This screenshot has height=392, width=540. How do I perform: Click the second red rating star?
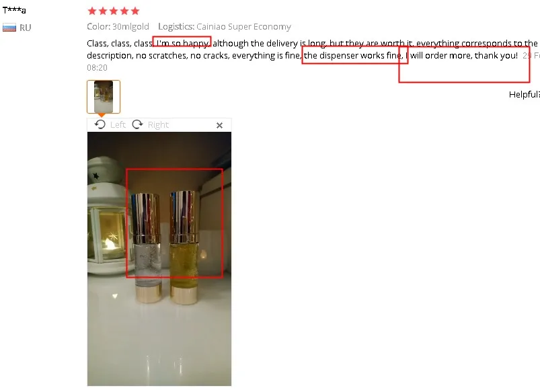103,11
